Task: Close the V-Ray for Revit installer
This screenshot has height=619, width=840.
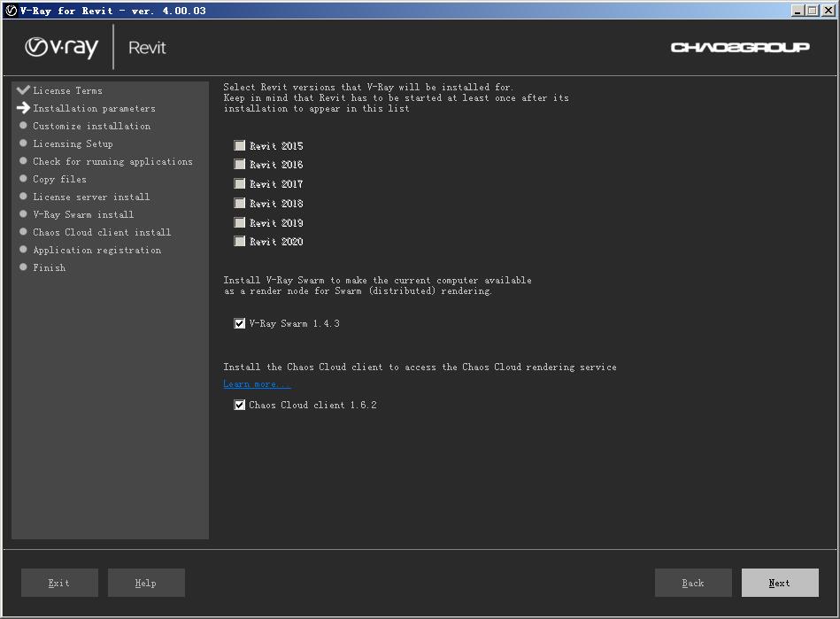Action: tap(828, 10)
